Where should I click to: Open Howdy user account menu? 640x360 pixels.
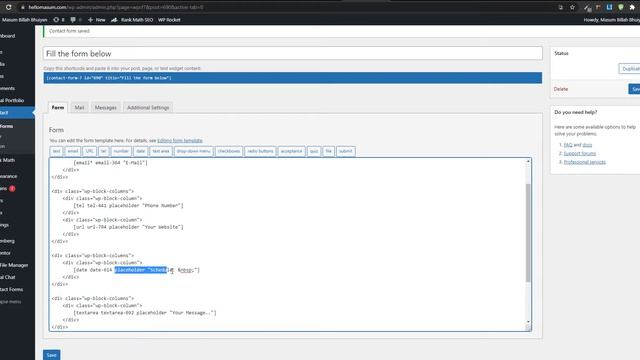tap(611, 20)
